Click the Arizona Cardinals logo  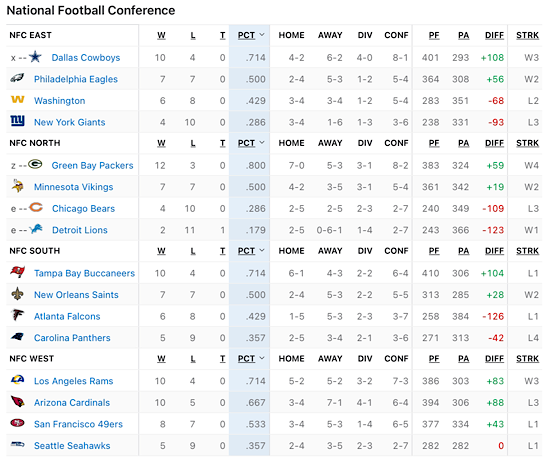pos(18,401)
